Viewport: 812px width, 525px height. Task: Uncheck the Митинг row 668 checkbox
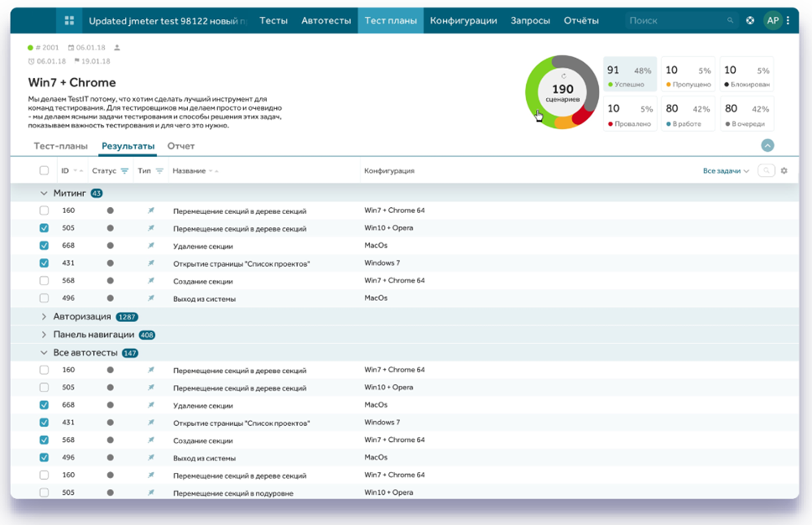click(44, 246)
